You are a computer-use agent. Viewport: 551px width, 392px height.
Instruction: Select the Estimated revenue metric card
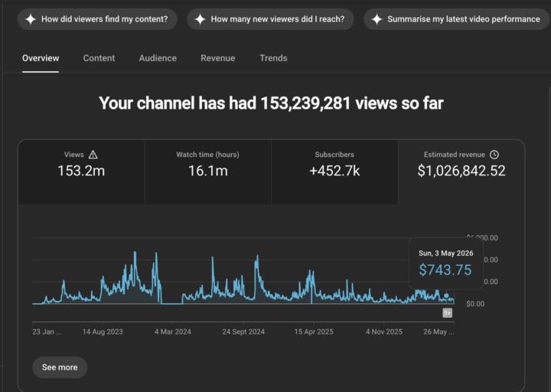461,171
